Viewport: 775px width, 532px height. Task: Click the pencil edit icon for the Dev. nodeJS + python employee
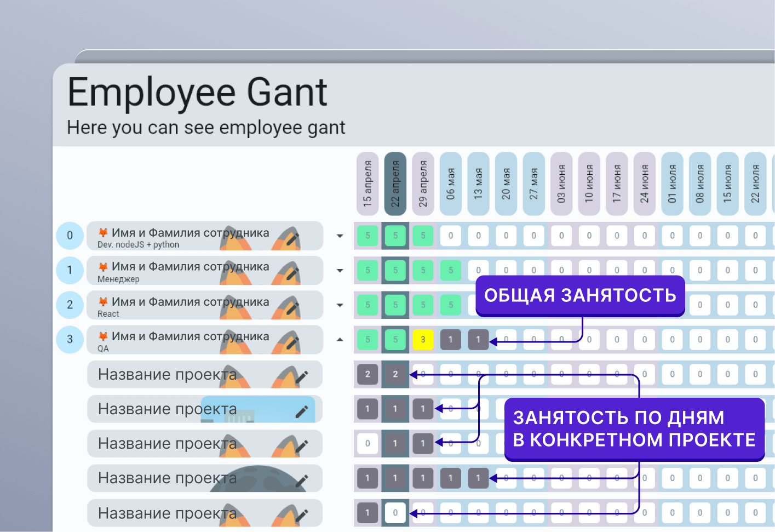[292, 239]
